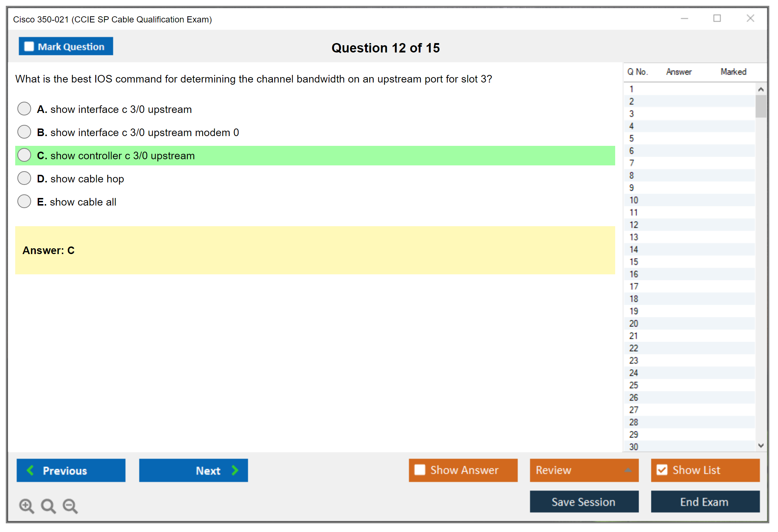The height and width of the screenshot is (532, 778).
Task: Click the zoom in magnifier icon
Action: 26,506
